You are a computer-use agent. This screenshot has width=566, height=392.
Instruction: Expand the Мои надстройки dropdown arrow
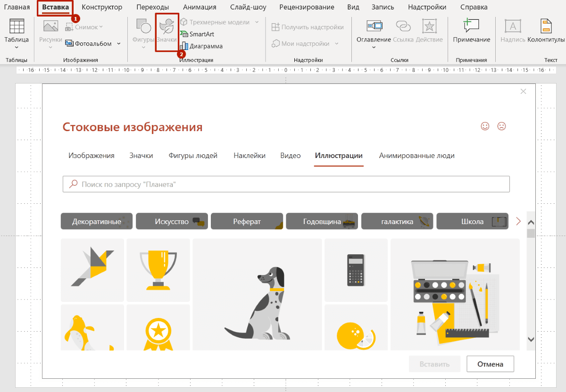(x=337, y=43)
